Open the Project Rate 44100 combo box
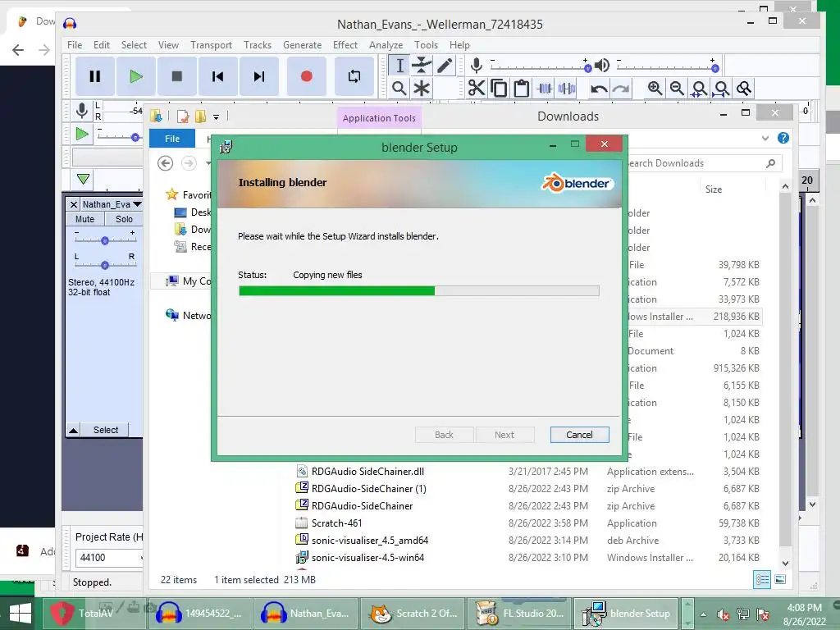 [x=109, y=558]
